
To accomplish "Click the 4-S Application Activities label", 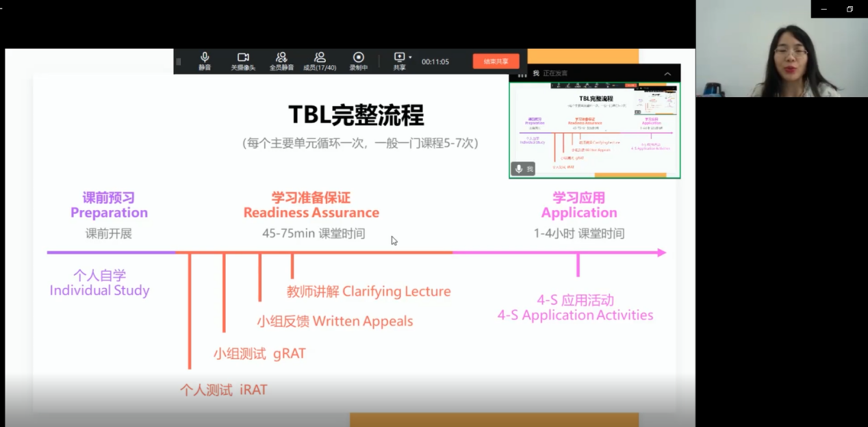I will click(x=575, y=315).
